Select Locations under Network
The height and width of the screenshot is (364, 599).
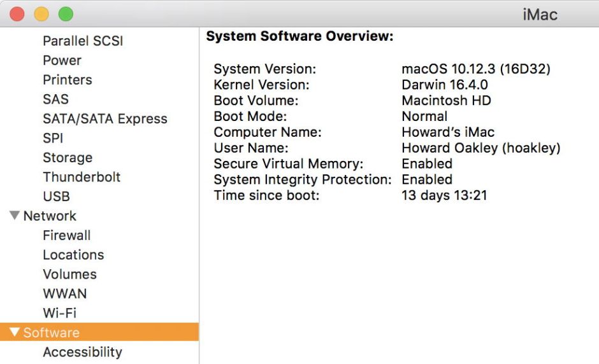(73, 255)
